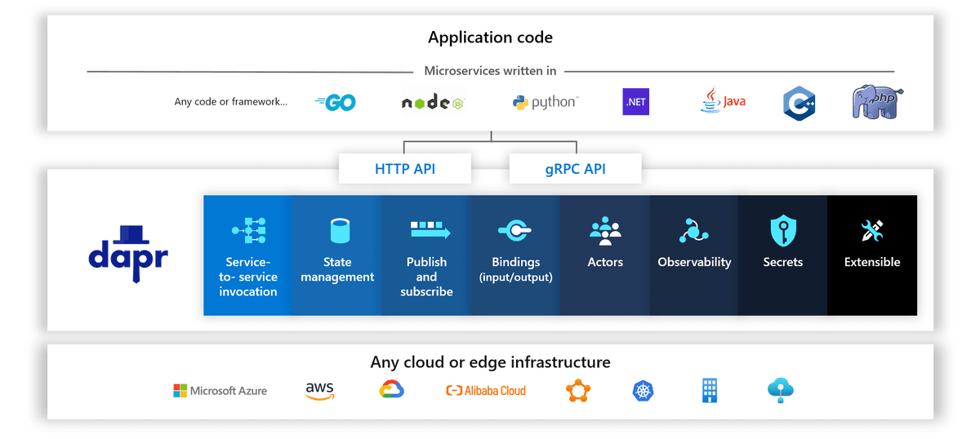Open the HTTP API box
980x439 pixels.
point(405,169)
